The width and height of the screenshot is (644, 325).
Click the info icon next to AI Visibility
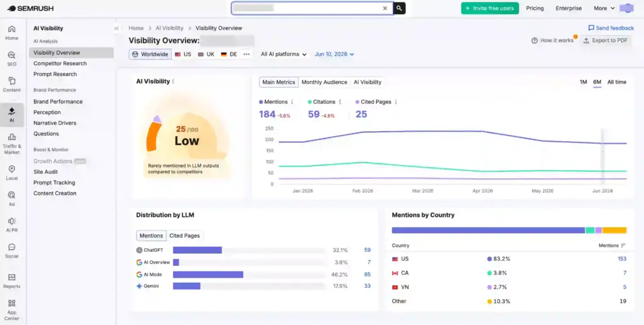tap(173, 81)
